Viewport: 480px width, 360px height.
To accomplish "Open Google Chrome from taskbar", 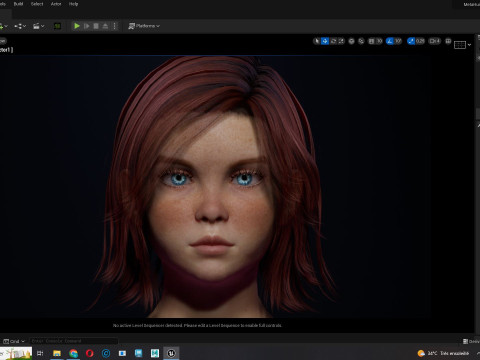I will point(73,353).
